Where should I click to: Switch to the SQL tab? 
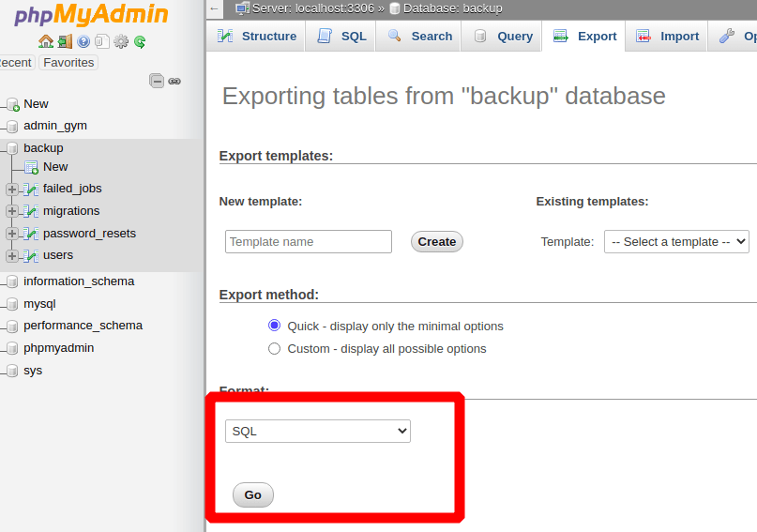pos(341,37)
